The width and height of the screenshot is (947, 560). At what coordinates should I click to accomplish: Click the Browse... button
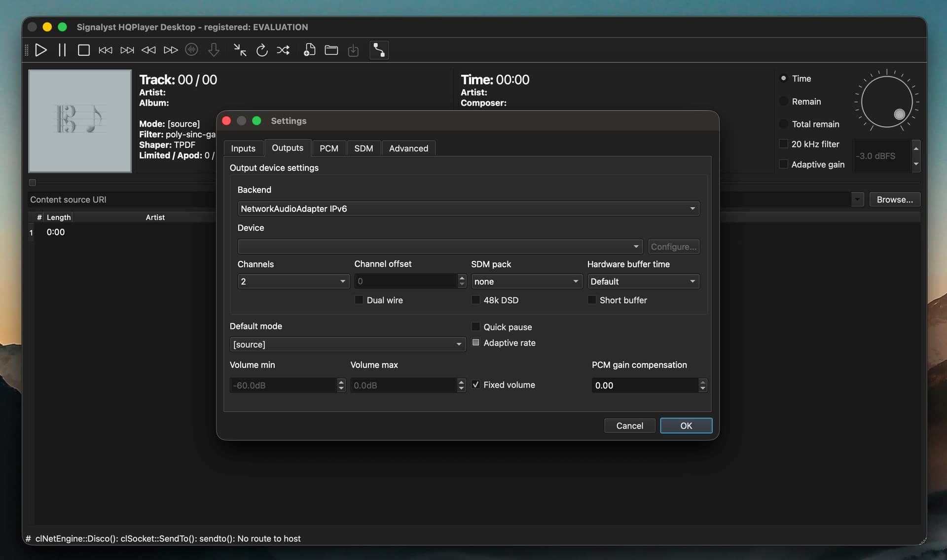click(894, 200)
